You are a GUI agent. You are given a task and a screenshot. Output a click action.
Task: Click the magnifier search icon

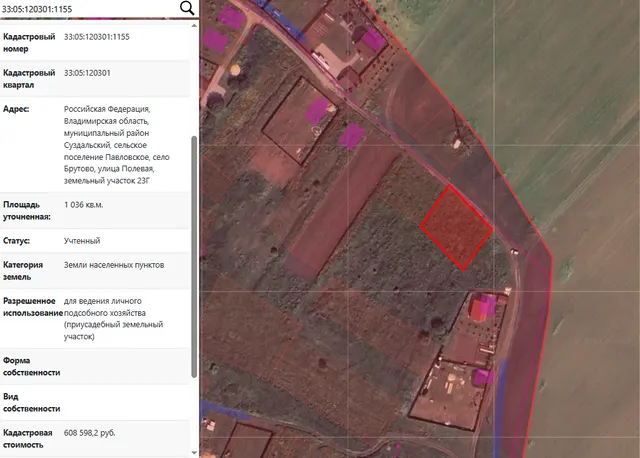(x=187, y=8)
